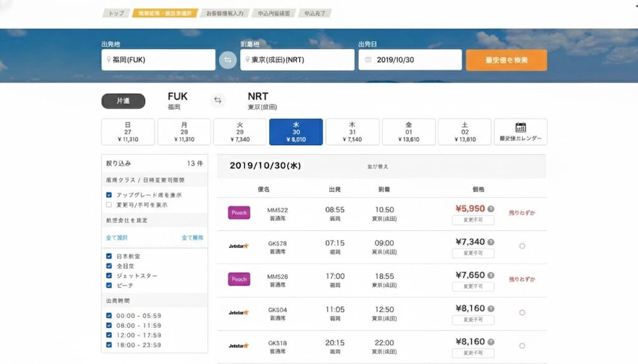Screen dimensions: 638x364
Task: Select the radio circle for the ¥7,340 flight
Action: click(522, 246)
